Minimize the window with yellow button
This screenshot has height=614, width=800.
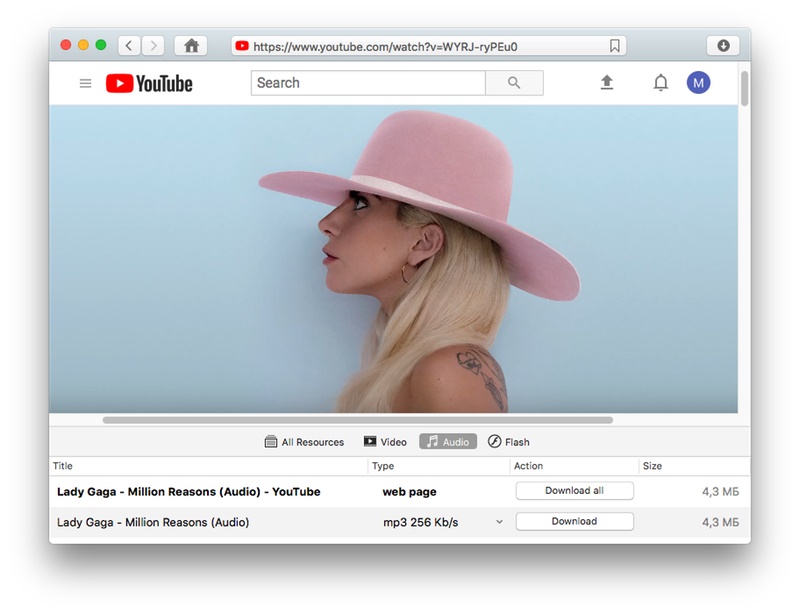83,45
